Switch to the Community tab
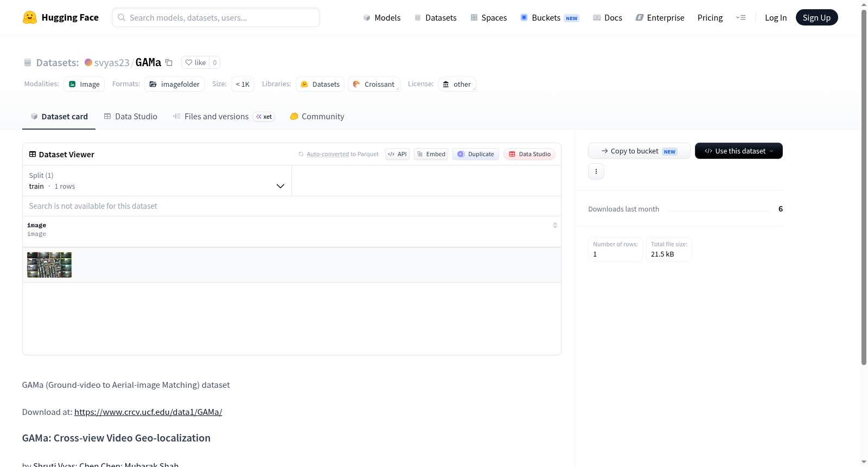The height and width of the screenshot is (467, 868). click(317, 117)
